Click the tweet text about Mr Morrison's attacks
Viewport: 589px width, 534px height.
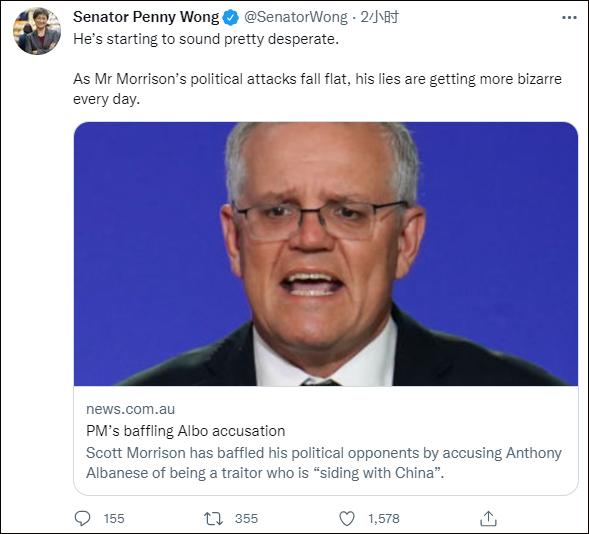(x=317, y=89)
